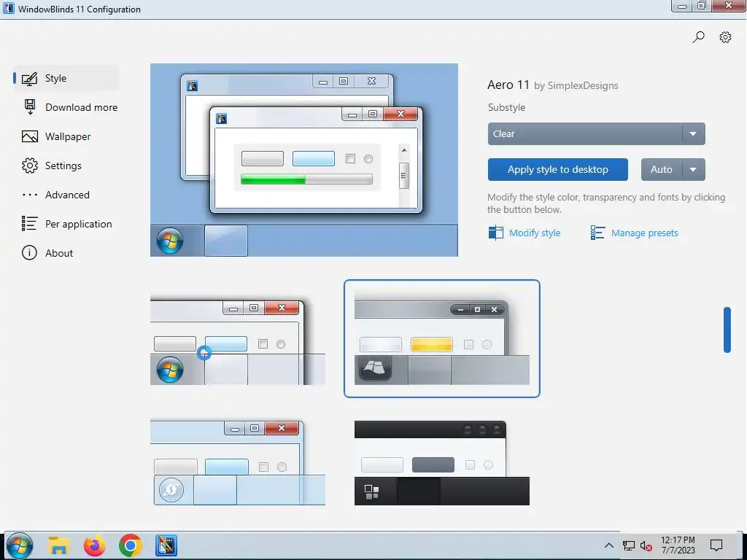Click the Substyle dropdown arrow
Screen dimensions: 747x560
click(693, 134)
